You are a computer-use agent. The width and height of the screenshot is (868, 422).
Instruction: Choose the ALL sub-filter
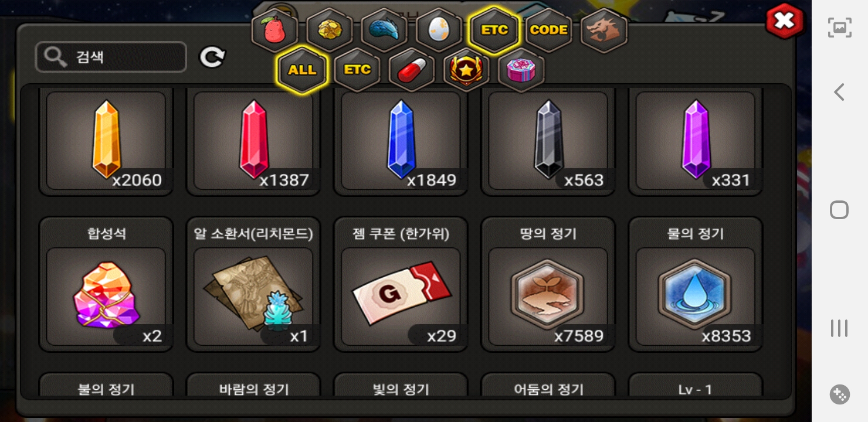302,70
